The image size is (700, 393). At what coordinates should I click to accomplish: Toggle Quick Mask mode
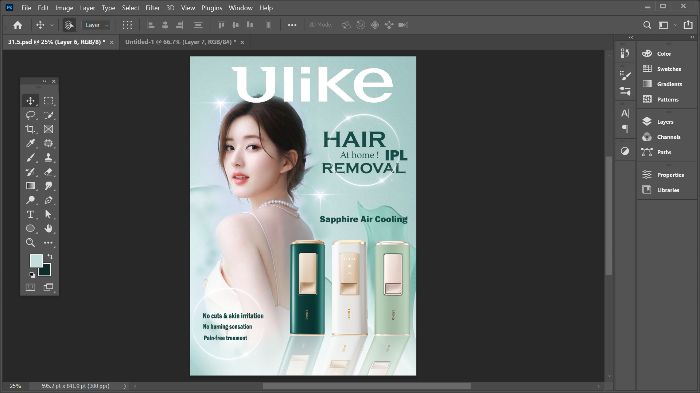pyautogui.click(x=30, y=287)
